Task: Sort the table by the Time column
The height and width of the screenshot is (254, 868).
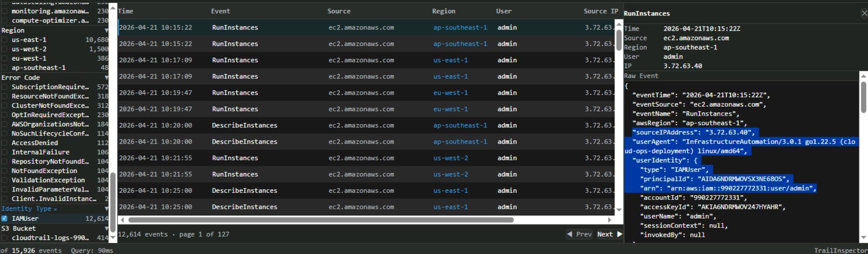Action: (x=125, y=11)
